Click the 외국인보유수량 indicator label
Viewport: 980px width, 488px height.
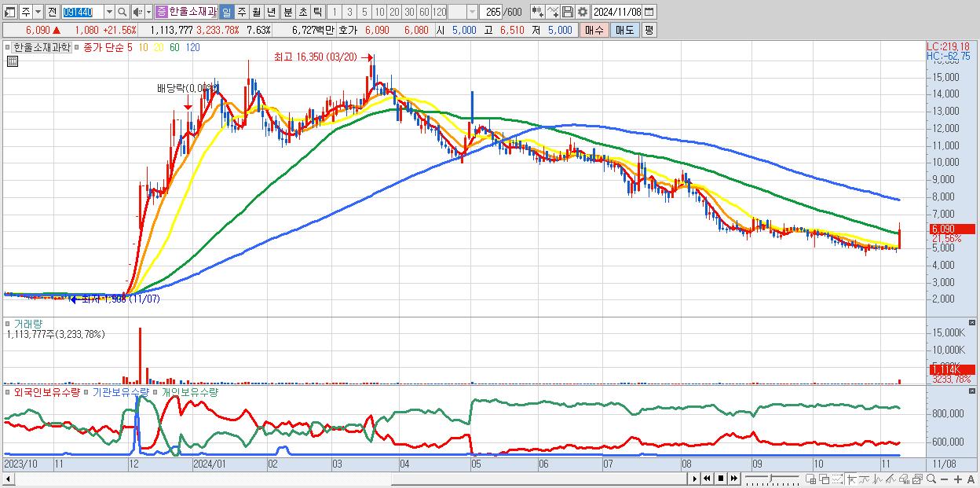[x=47, y=391]
